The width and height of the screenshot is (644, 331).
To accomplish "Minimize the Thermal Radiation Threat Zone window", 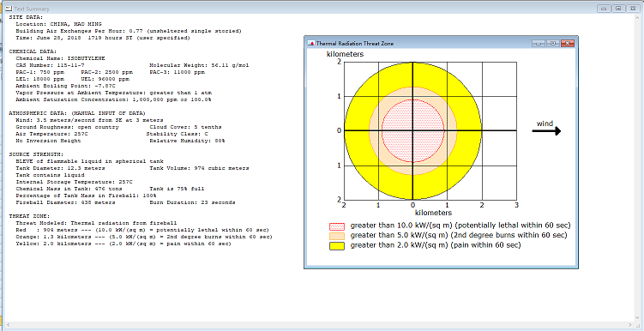I will [x=539, y=43].
